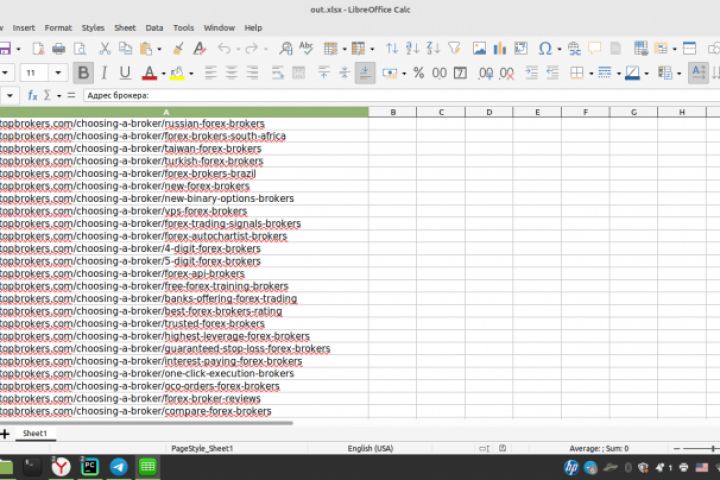The width and height of the screenshot is (720, 480).
Task: Open Select Function sigma dropdown arrow
Action: [59, 96]
